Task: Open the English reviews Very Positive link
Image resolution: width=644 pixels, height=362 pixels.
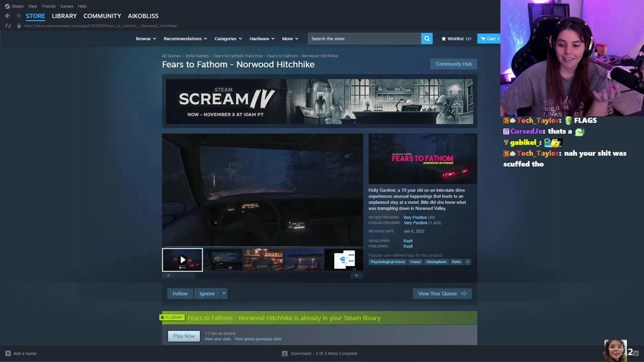Action: [415, 223]
